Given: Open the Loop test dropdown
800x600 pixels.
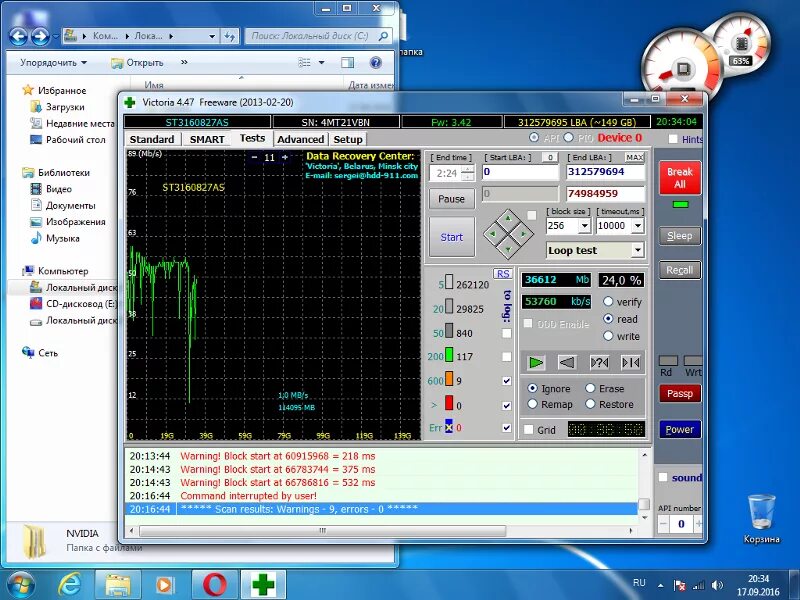Looking at the screenshot, I should pos(638,250).
